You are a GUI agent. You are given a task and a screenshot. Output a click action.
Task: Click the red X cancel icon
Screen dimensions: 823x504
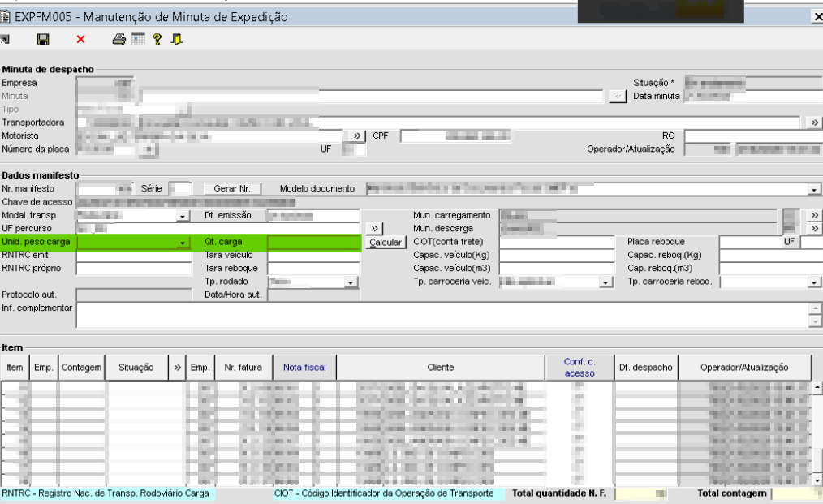pos(80,40)
